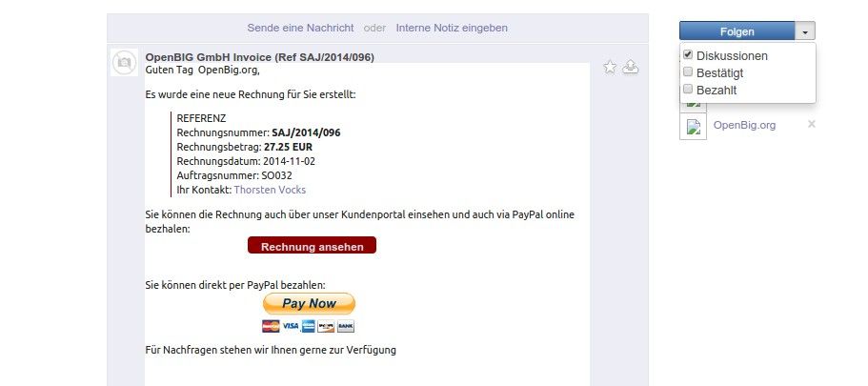Image resolution: width=868 pixels, height=386 pixels.
Task: Open Interne Notiz eingeben
Action: coord(452,28)
